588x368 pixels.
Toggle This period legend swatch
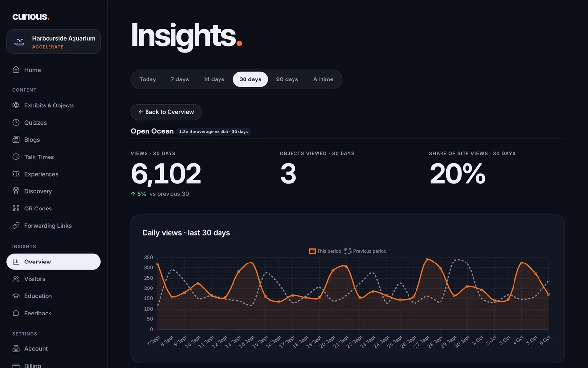click(x=312, y=251)
